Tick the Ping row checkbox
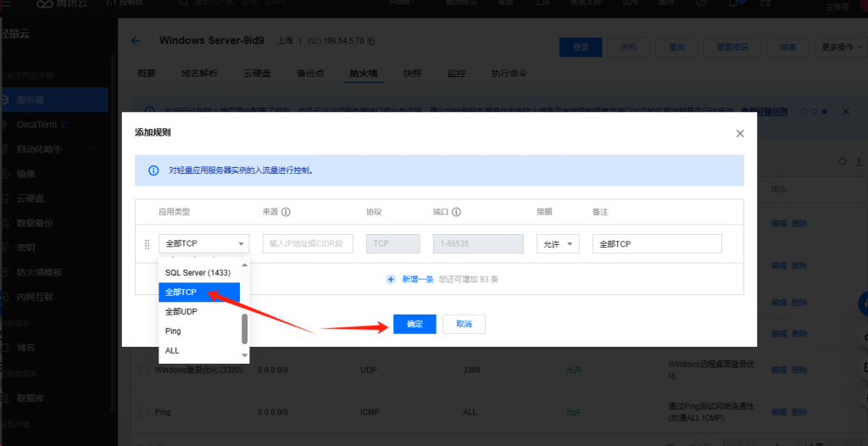Screen dimensions: 868x446 pos(143,412)
